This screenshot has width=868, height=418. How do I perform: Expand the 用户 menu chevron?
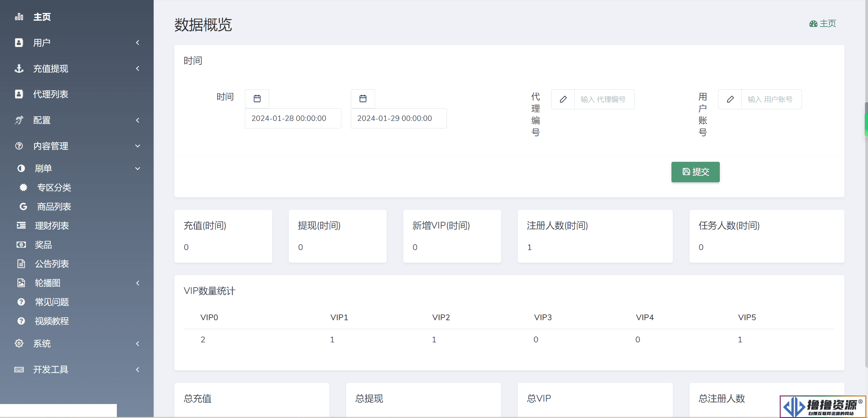pos(138,43)
